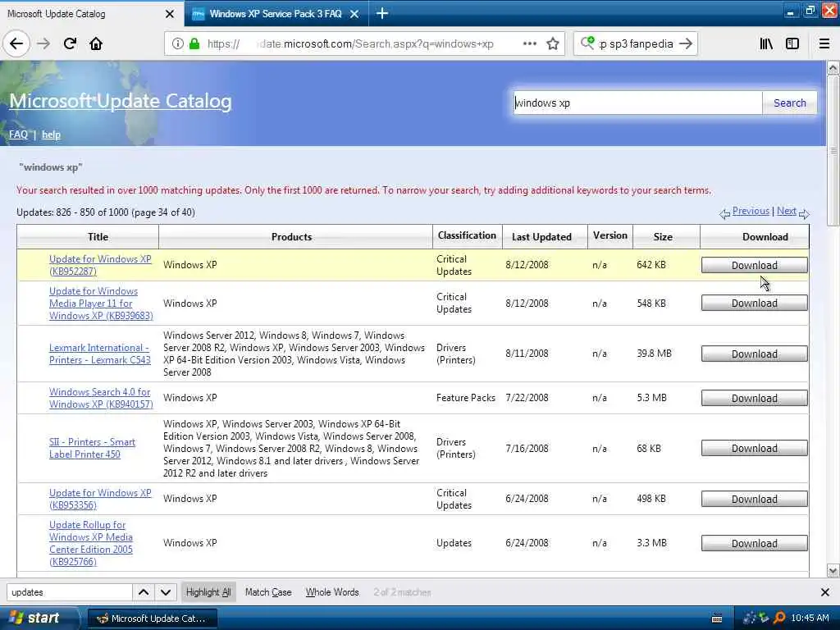Open the Microsoft Update Catalog heading link
This screenshot has width=840, height=630.
tap(120, 101)
